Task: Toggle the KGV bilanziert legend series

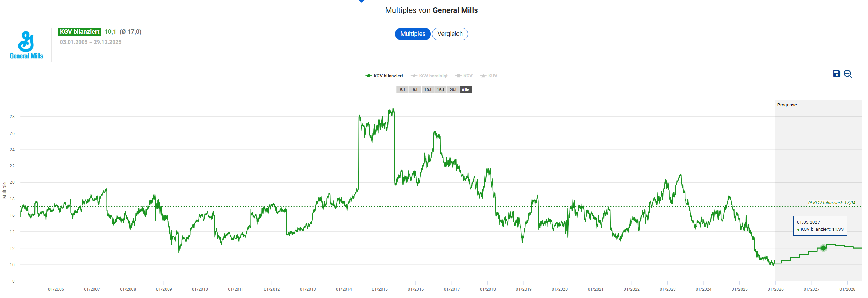Action: [384, 76]
